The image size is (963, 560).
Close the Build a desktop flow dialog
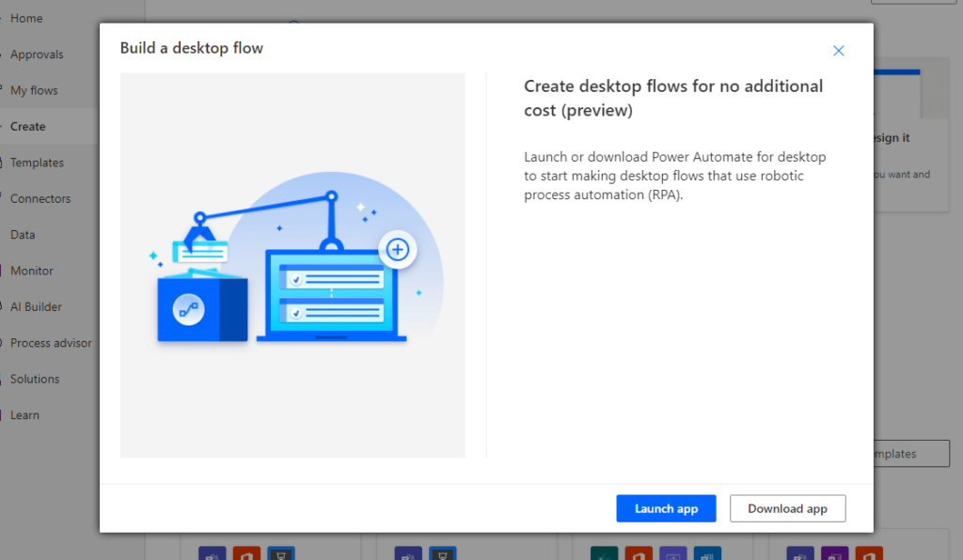(x=838, y=51)
